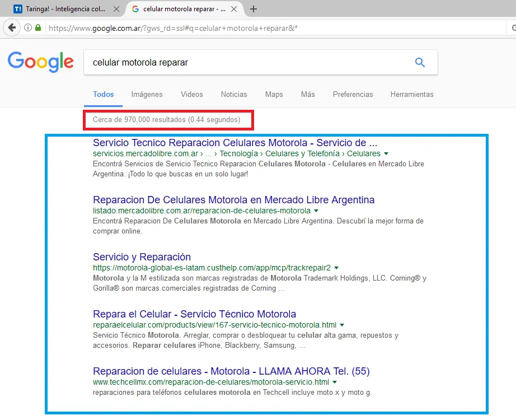Screen dimensions: 516x420
Task: Close the celular motorola reparar tab
Action: [x=234, y=9]
